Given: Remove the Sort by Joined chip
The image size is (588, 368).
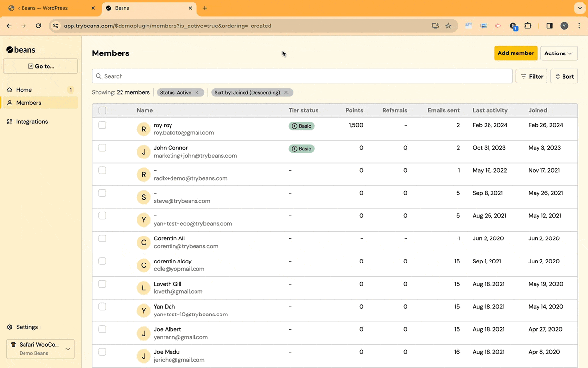Looking at the screenshot, I should (x=286, y=92).
